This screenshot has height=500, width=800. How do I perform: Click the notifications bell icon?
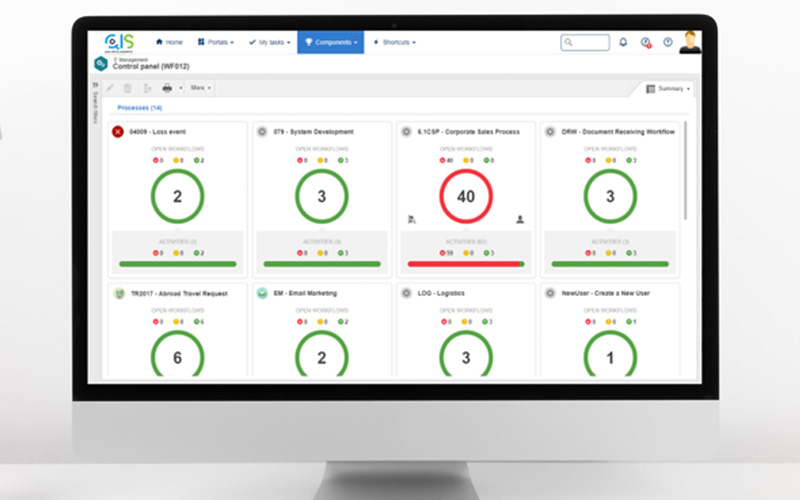[623, 42]
